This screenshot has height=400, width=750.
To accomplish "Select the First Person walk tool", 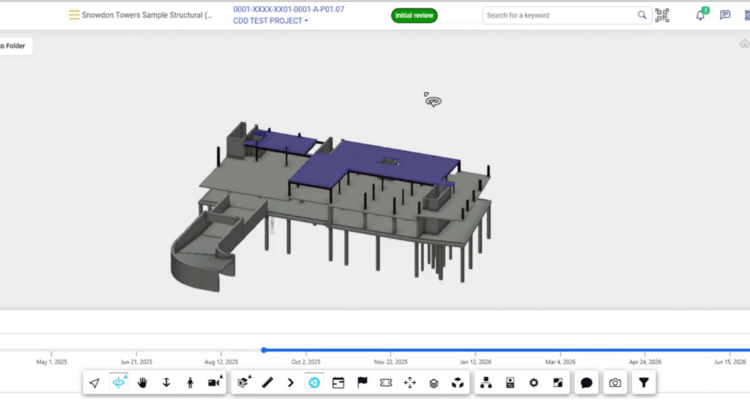I will pyautogui.click(x=190, y=382).
